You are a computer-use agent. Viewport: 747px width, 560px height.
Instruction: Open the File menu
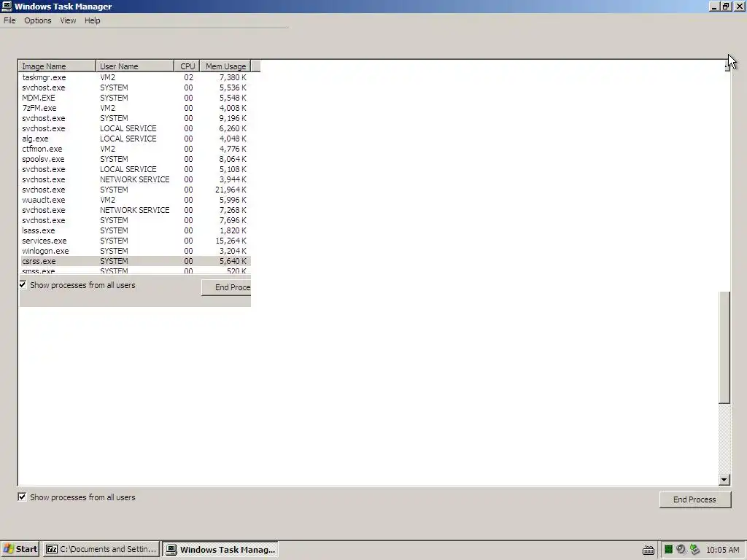coord(9,20)
